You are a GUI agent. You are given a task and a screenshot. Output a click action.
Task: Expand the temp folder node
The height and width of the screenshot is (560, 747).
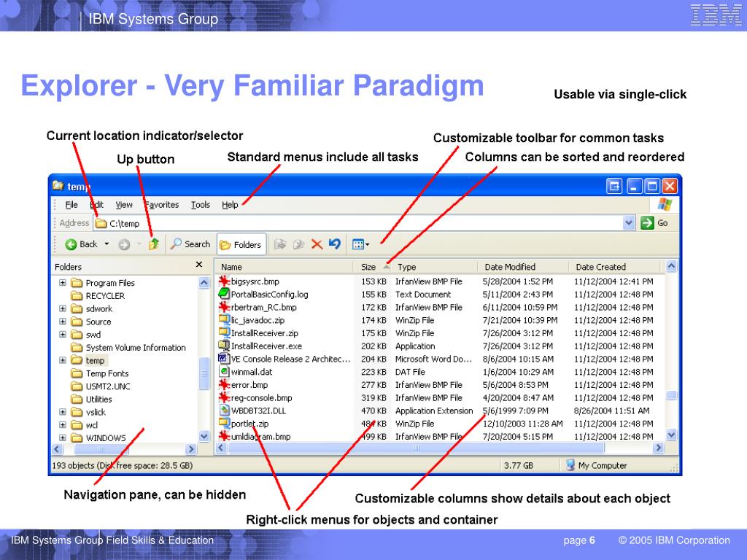click(x=63, y=360)
